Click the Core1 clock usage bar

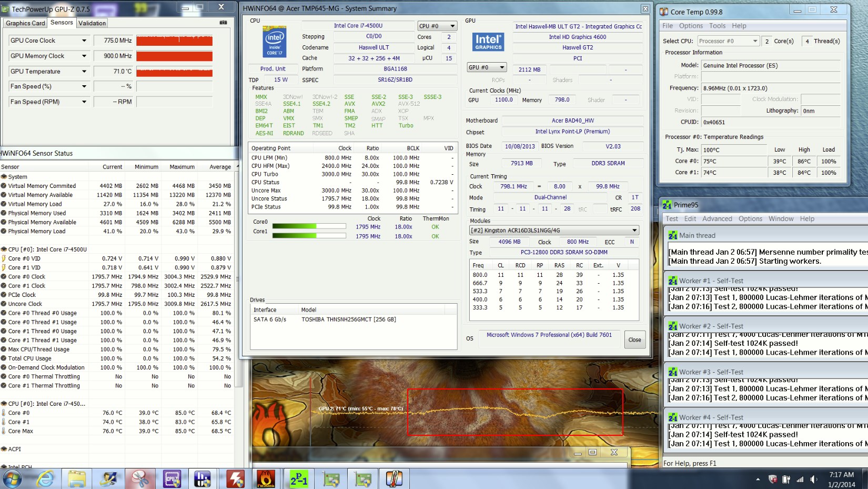pyautogui.click(x=309, y=236)
